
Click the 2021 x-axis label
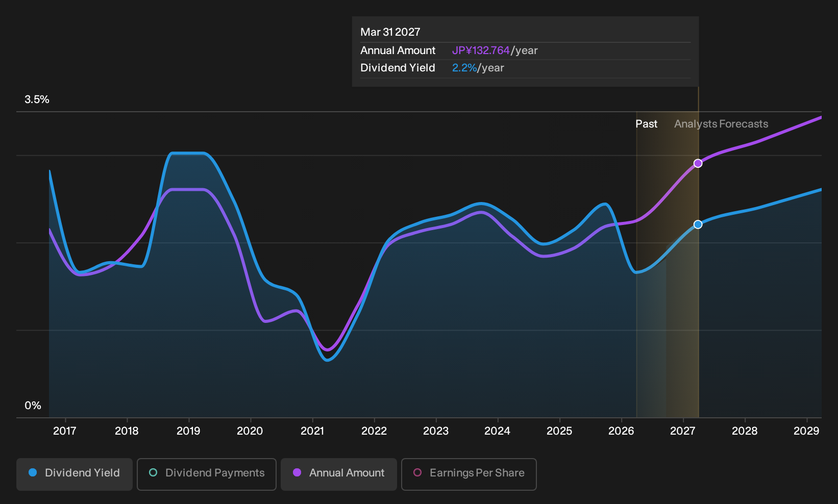pos(312,431)
